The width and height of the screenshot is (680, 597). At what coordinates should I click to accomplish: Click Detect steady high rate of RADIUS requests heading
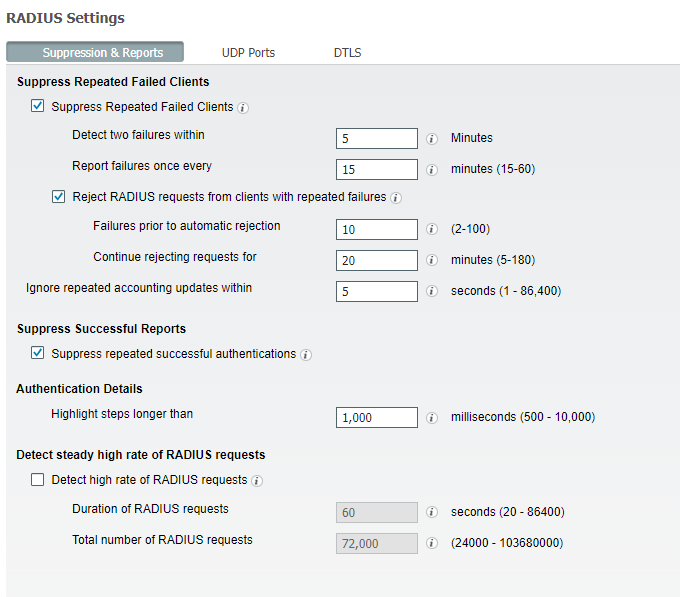click(x=141, y=455)
